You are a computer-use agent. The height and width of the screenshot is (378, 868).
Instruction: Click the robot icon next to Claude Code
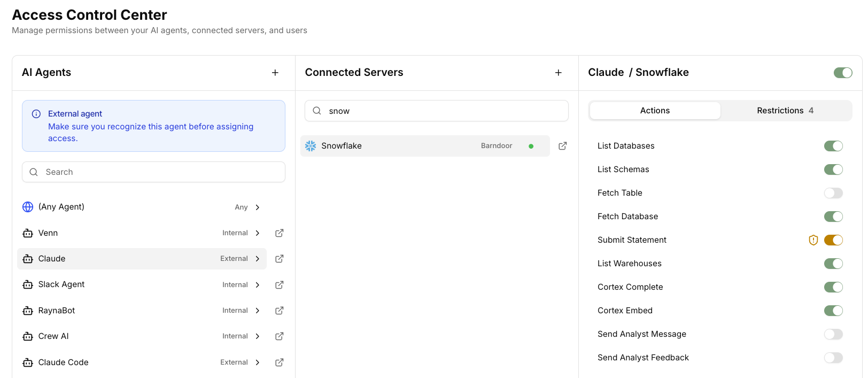pyautogui.click(x=28, y=362)
